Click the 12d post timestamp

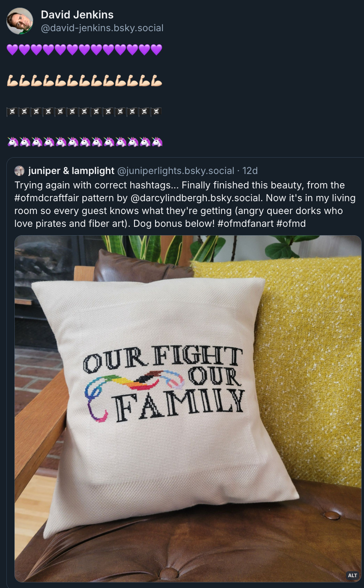(x=250, y=171)
